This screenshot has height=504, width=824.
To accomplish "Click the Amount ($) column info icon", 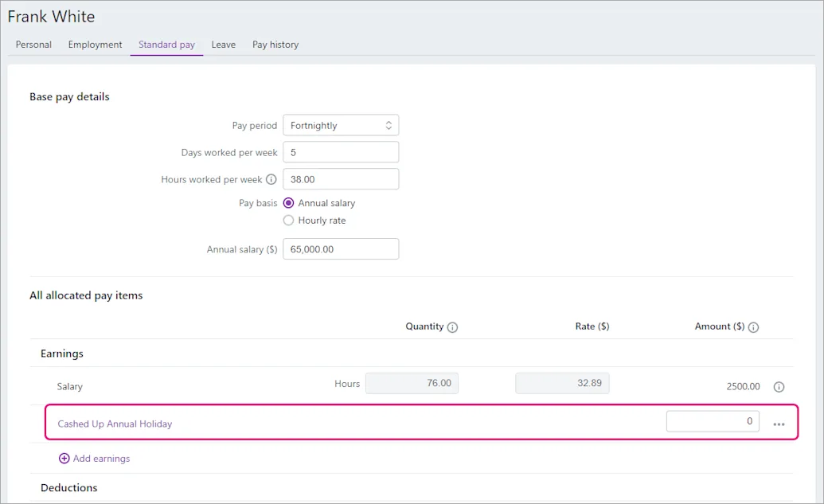I will click(754, 327).
